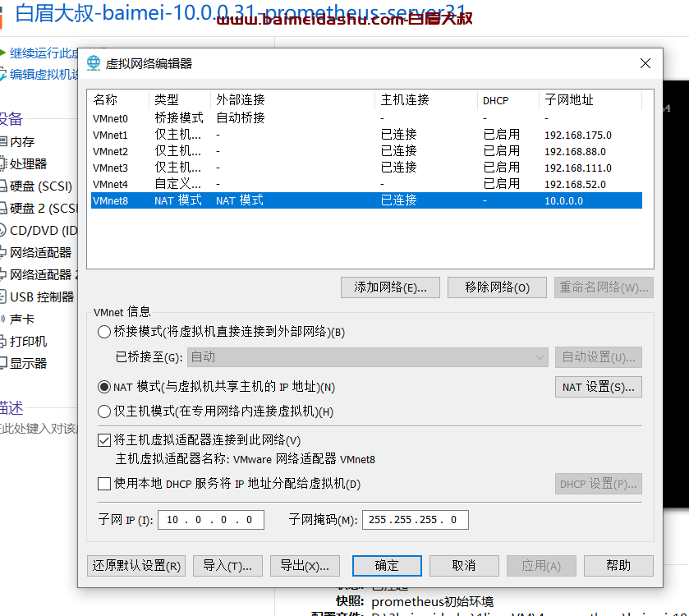
Task: Click 编辑虚拟机设置 link in VMware window
Action: coord(44,74)
